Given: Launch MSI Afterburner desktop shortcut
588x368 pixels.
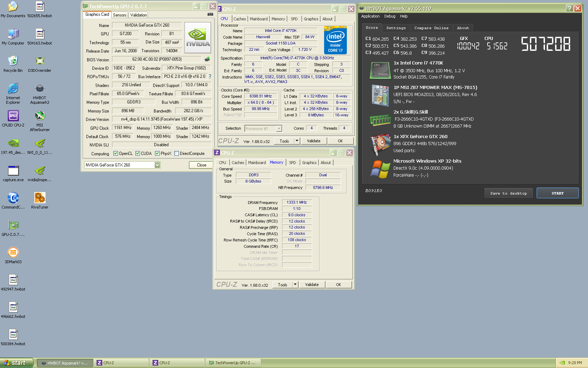Looking at the screenshot, I should click(x=40, y=121).
